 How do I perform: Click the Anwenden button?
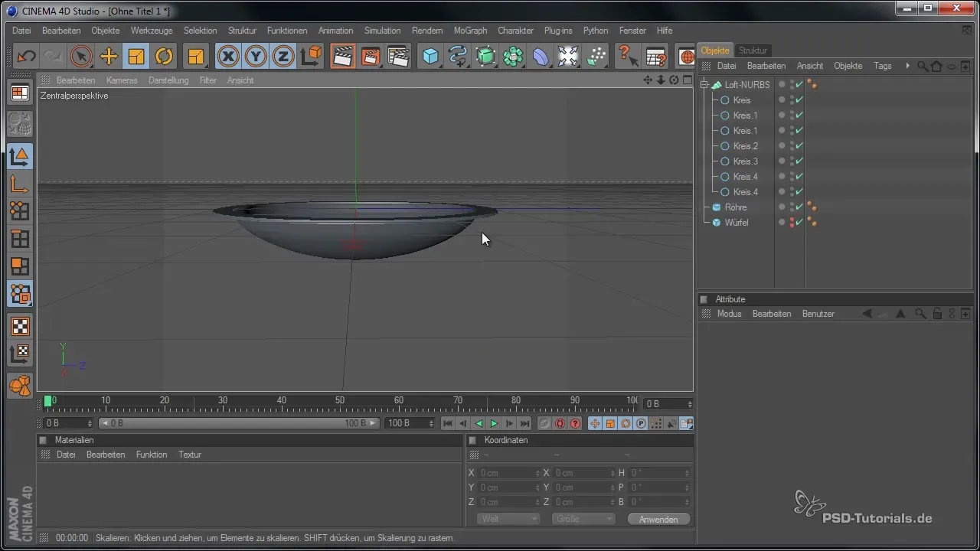click(x=658, y=519)
